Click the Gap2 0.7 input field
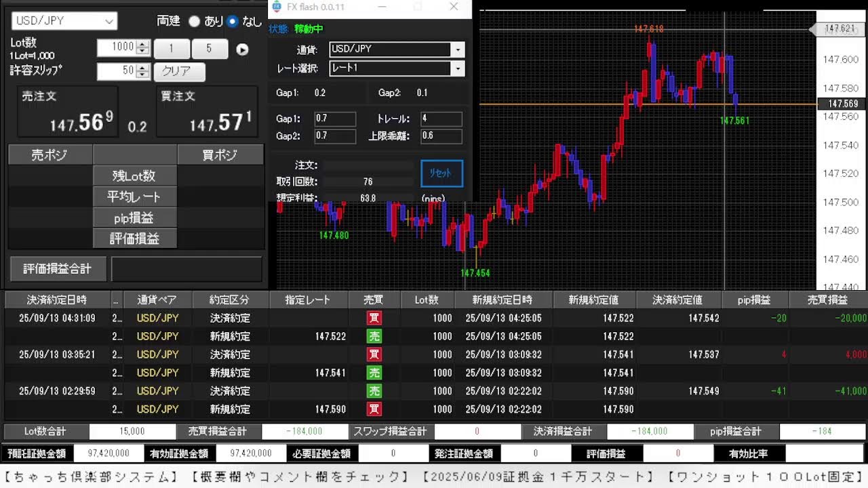This screenshot has width=868, height=488. (335, 136)
